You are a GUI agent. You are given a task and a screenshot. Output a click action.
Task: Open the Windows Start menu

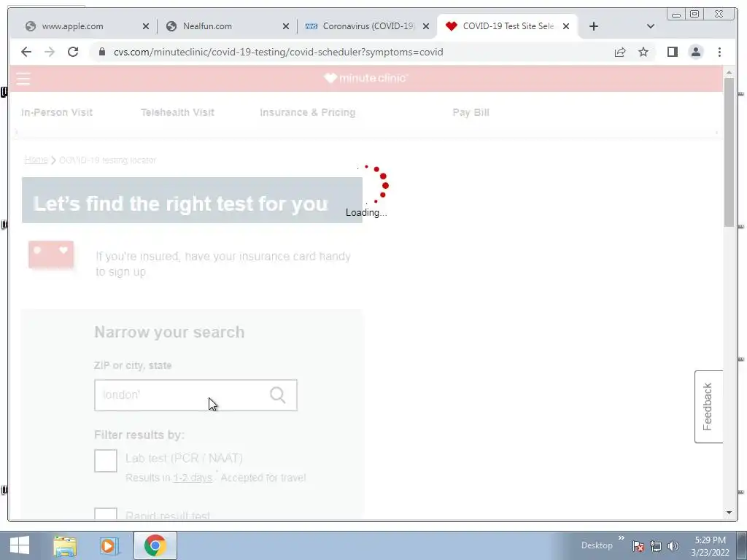(19, 545)
